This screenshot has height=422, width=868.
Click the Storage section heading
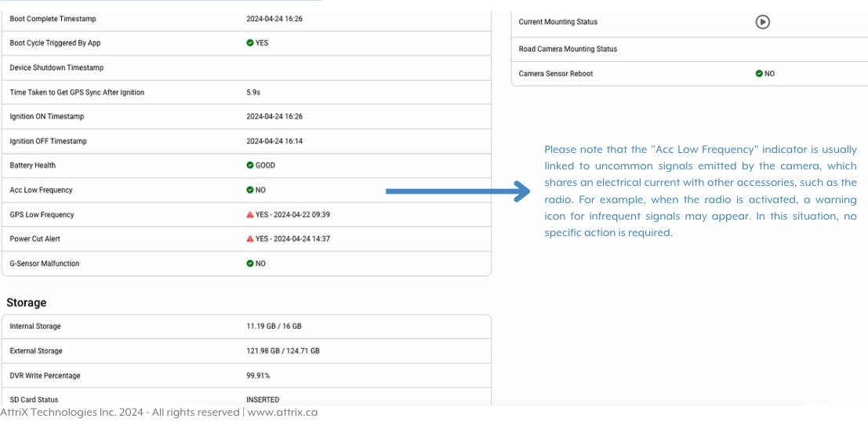[x=27, y=303]
